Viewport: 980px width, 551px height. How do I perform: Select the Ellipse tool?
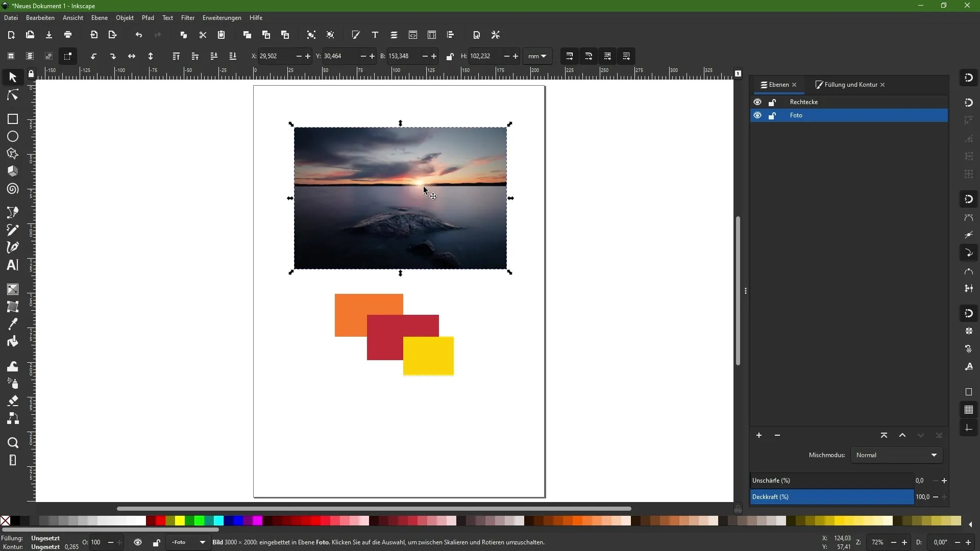click(x=12, y=137)
